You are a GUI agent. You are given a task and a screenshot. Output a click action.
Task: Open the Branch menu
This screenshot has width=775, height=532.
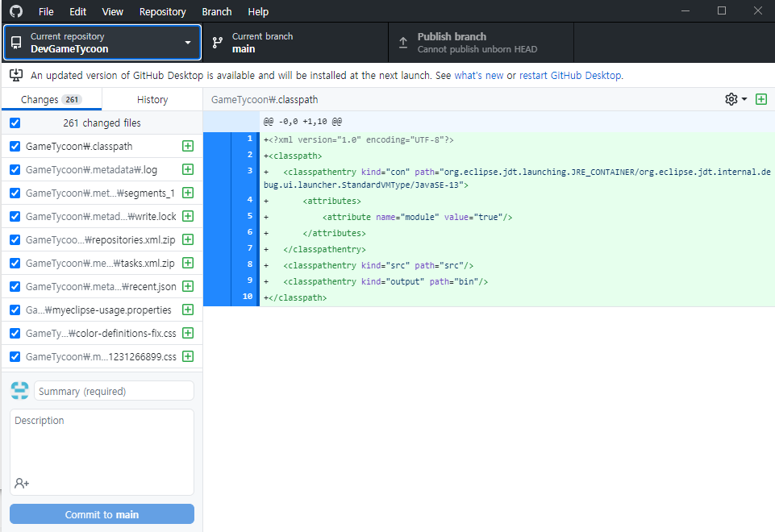[217, 11]
